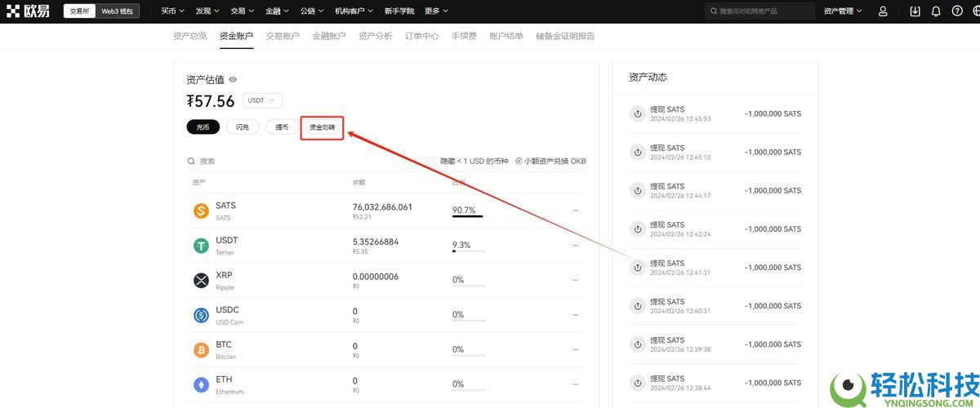Open the 资产分析 tab
Screen dimensions: 980x408
pos(376,36)
